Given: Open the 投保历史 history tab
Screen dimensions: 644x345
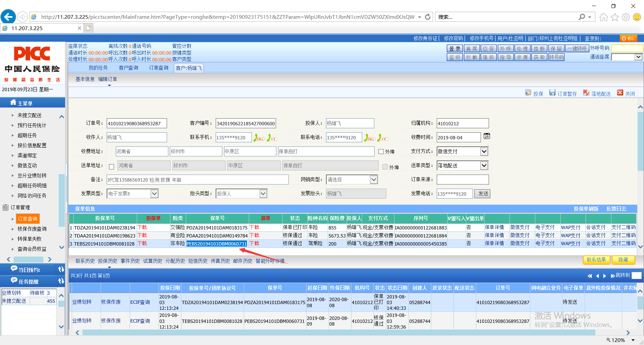Looking at the screenshot, I should pos(108,261).
